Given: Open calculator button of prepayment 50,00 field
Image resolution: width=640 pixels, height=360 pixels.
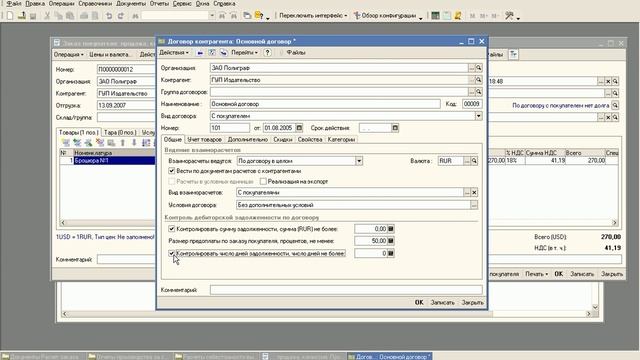Looking at the screenshot, I should click(391, 241).
